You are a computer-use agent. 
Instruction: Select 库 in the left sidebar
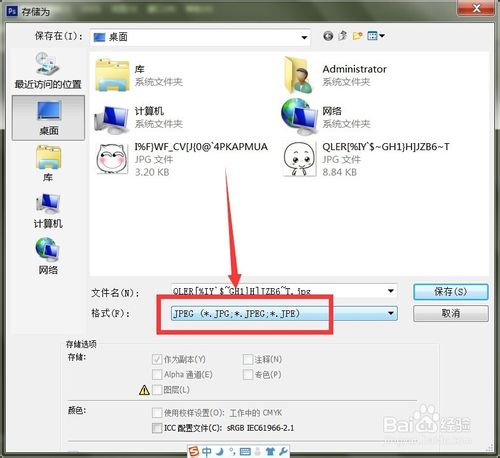[48, 163]
